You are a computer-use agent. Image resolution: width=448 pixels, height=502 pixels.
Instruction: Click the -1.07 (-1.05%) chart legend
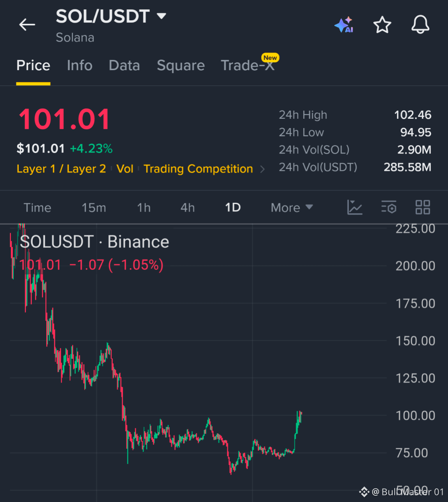116,265
